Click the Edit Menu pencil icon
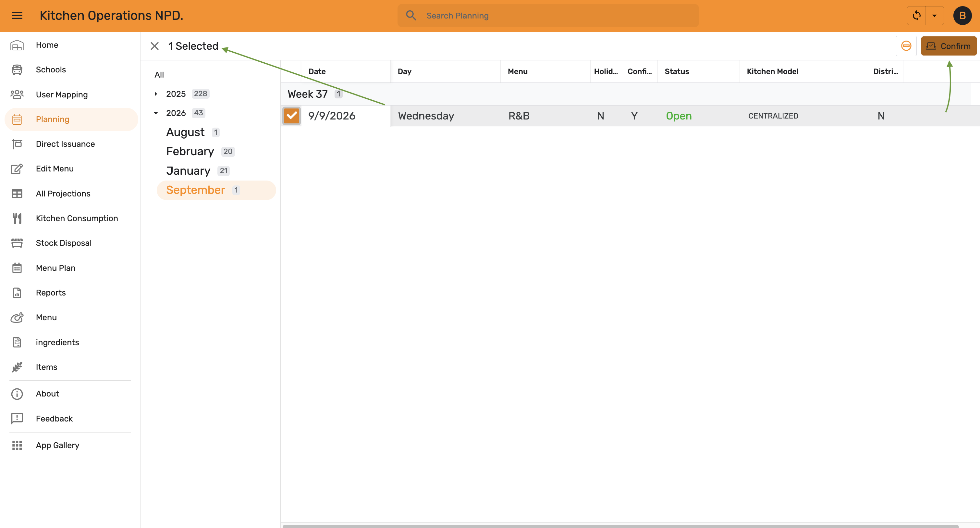 17,169
